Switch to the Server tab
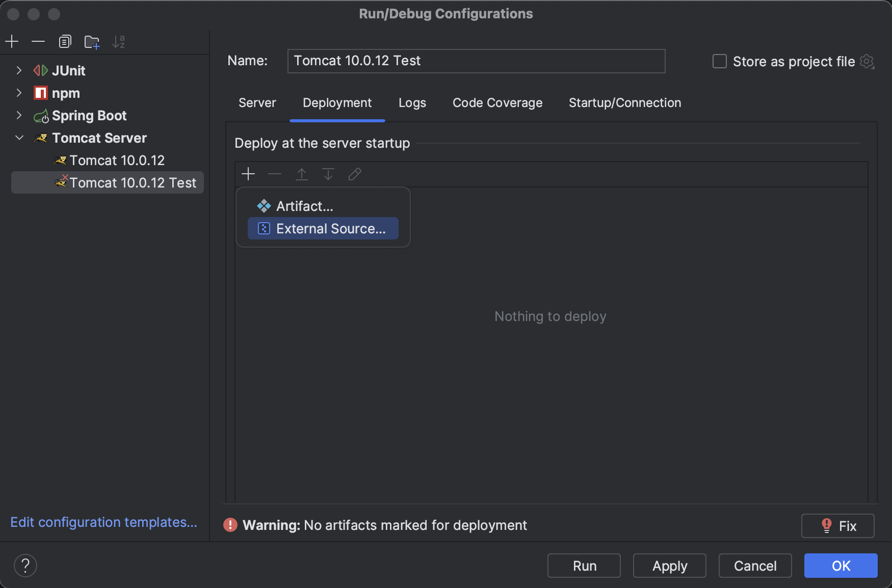Viewport: 892px width, 588px height. (x=257, y=103)
